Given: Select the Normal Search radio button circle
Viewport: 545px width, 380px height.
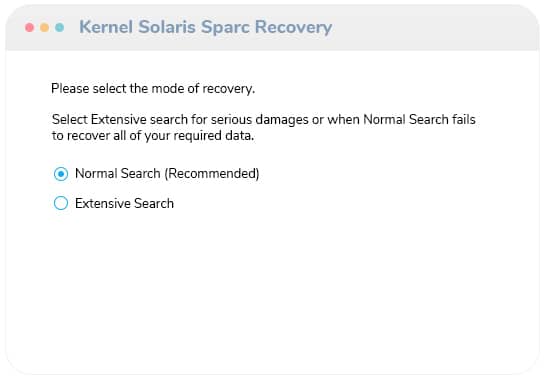Looking at the screenshot, I should 61,173.
